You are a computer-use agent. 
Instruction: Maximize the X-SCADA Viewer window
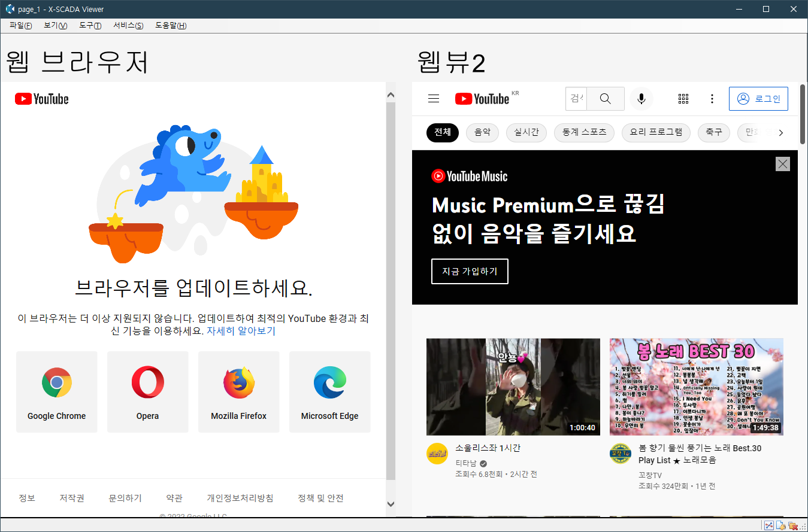(x=766, y=9)
